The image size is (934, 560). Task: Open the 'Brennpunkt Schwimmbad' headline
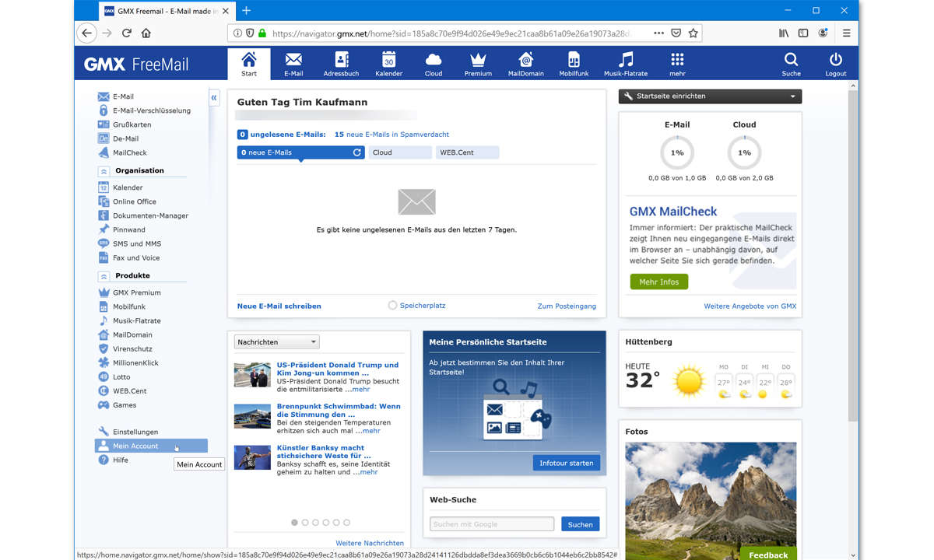(x=339, y=410)
